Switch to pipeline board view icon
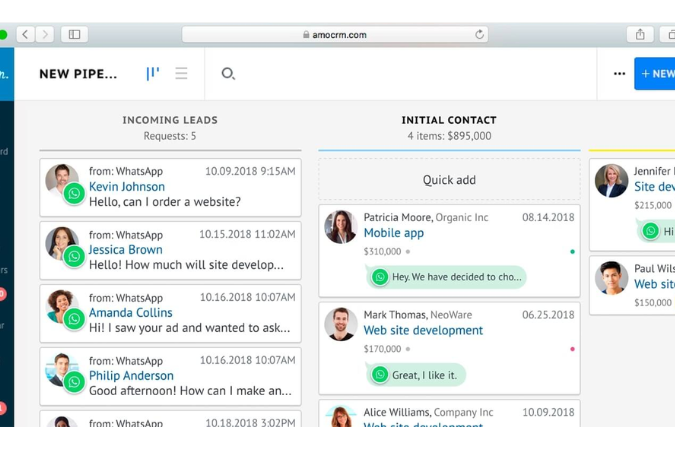The width and height of the screenshot is (675, 450). pyautogui.click(x=153, y=74)
